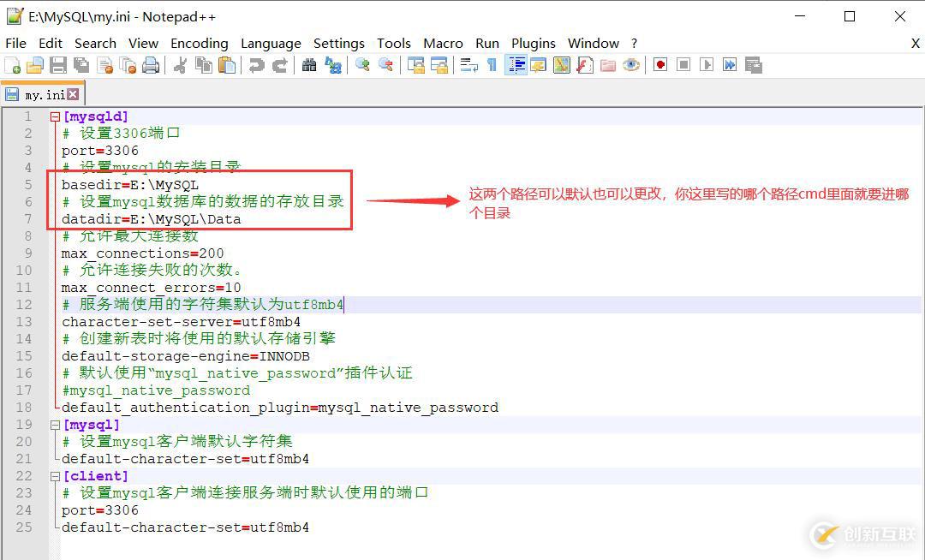Create a new file with toolbar icon
Viewport: 925px width, 560px height.
(x=12, y=65)
